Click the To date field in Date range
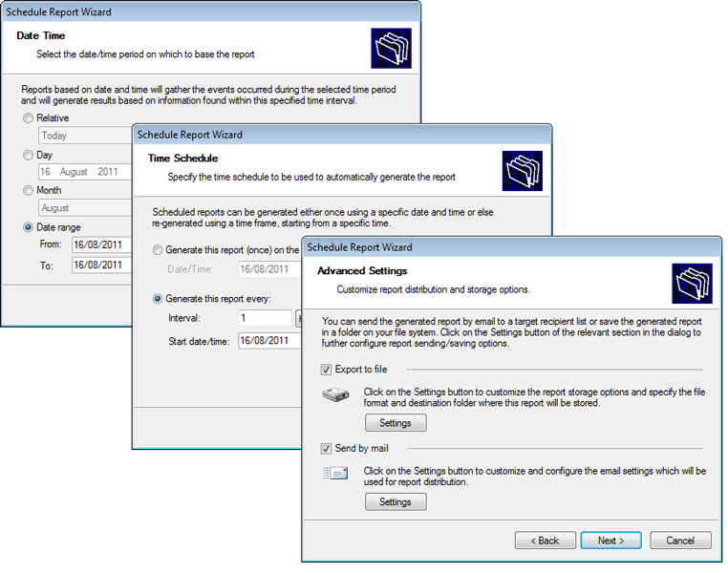This screenshot has height=573, width=728. coord(101,265)
